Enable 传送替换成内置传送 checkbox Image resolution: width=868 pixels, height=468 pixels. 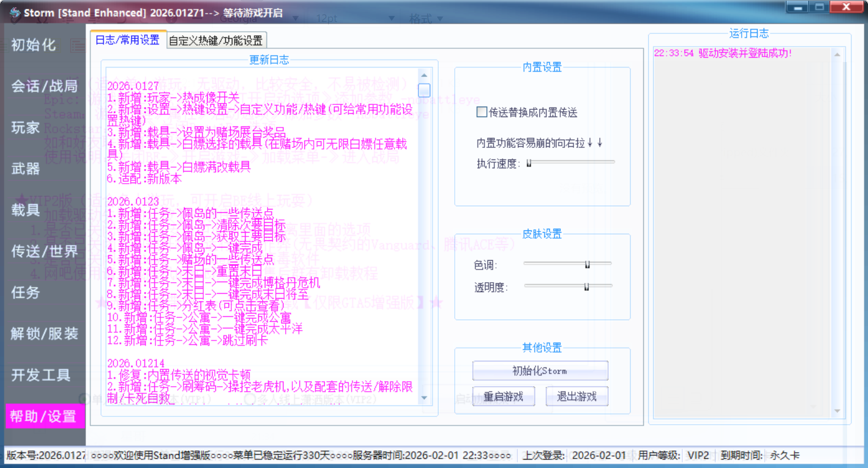click(x=482, y=112)
